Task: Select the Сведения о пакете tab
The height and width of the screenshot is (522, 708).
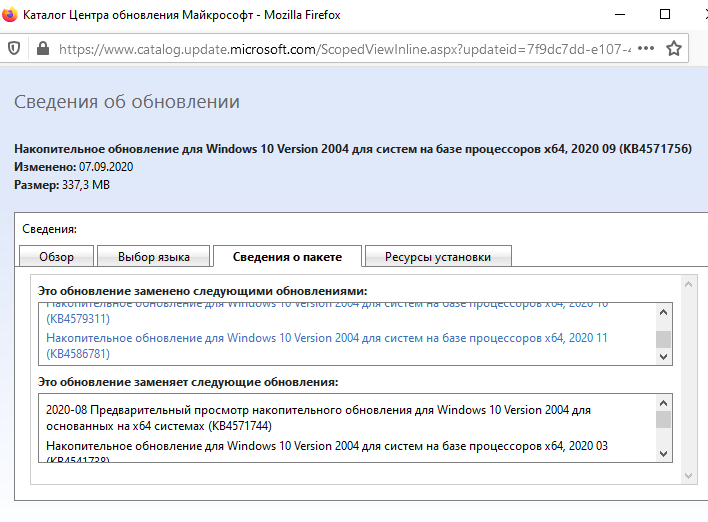Action: [x=287, y=256]
